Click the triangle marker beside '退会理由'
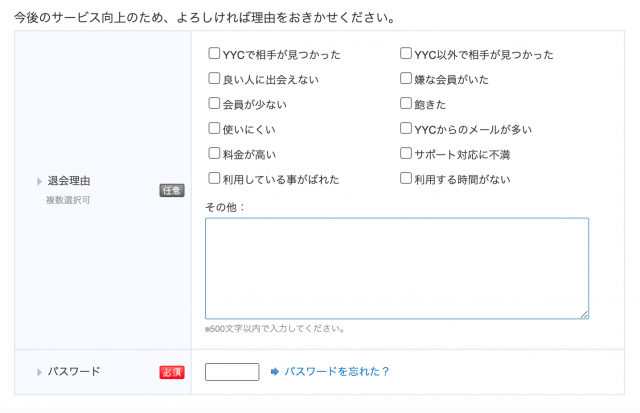This screenshot has width=640, height=413. point(40,181)
